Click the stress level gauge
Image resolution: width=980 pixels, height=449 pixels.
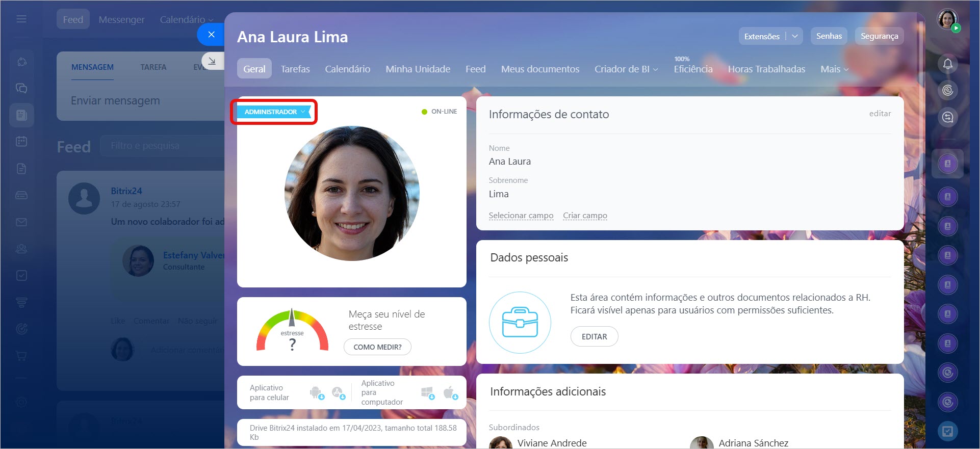292,330
